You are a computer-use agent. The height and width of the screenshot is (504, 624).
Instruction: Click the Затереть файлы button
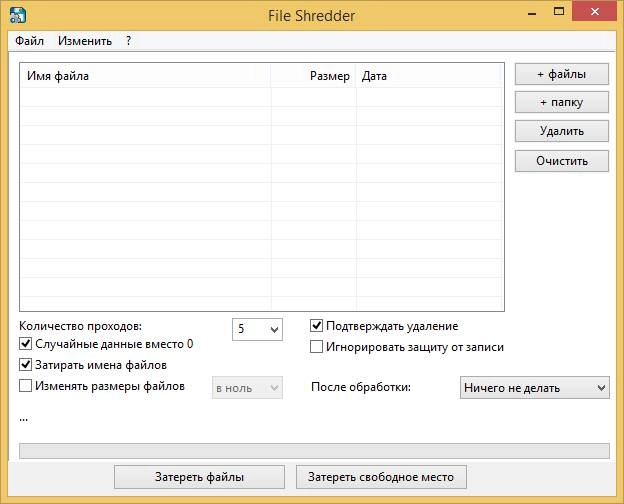click(x=199, y=477)
